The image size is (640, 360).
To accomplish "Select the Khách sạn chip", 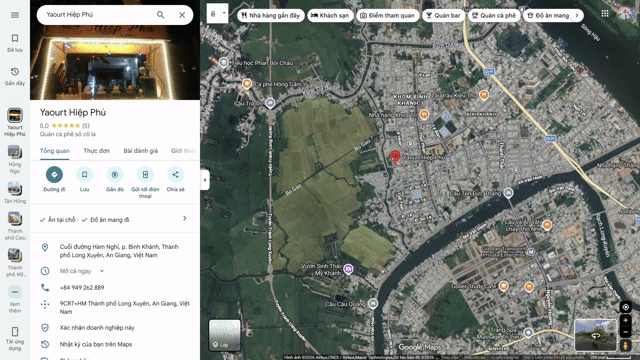I will coord(330,16).
